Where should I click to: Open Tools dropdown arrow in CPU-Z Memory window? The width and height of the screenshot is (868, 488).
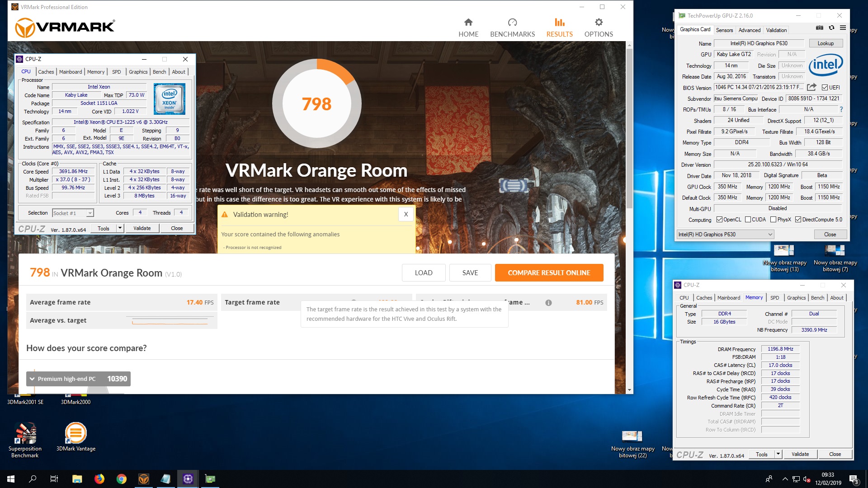pyautogui.click(x=778, y=454)
